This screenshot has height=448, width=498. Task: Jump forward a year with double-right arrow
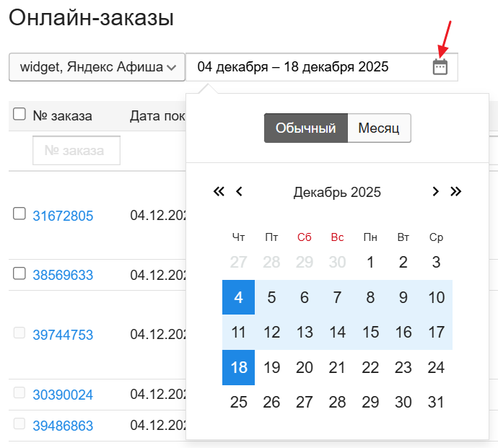coord(455,191)
